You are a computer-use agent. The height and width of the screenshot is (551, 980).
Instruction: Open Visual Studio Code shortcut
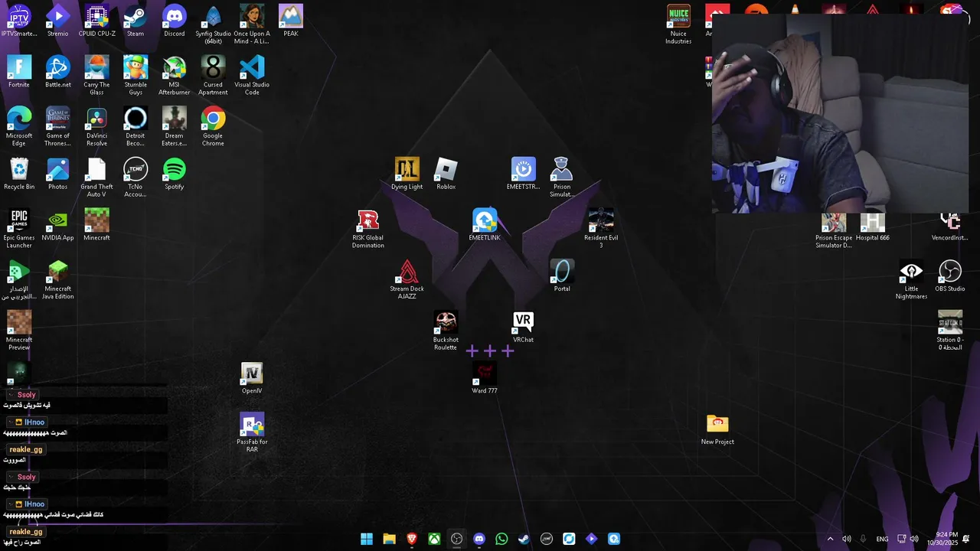252,76
